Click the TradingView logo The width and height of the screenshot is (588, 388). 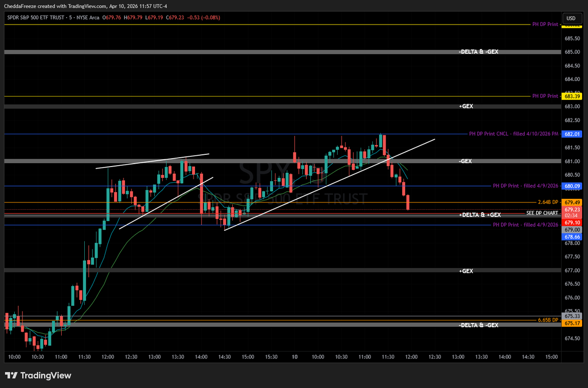tap(38, 375)
